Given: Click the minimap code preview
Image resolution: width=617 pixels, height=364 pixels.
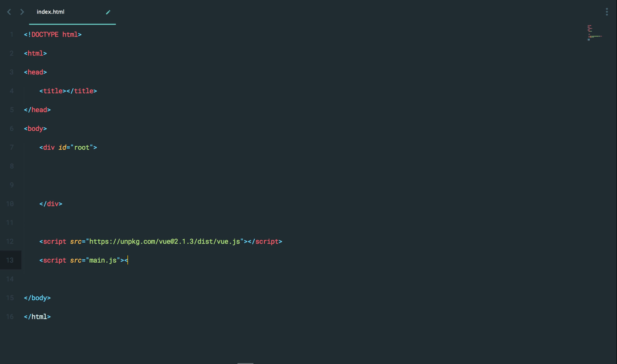Looking at the screenshot, I should (594, 33).
